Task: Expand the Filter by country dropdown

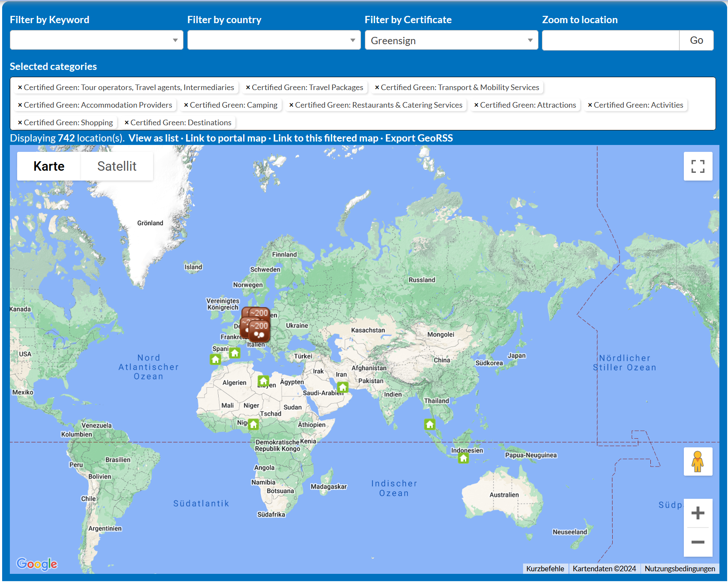Action: (x=274, y=40)
